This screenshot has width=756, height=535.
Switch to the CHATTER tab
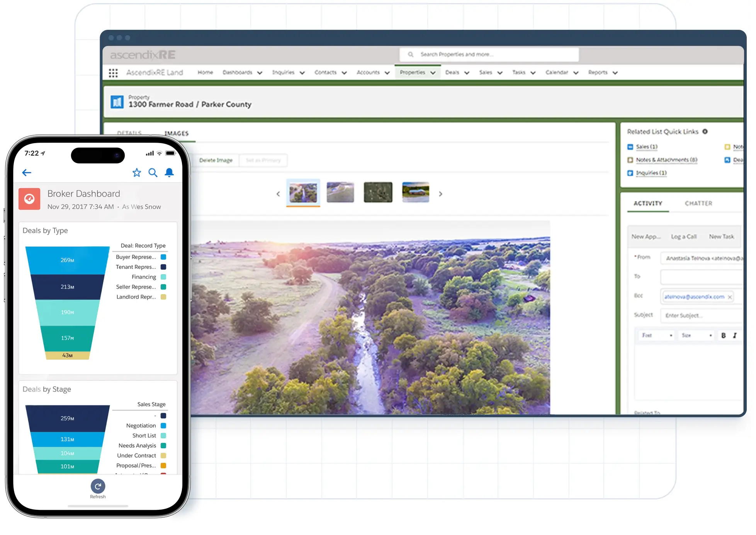point(698,203)
